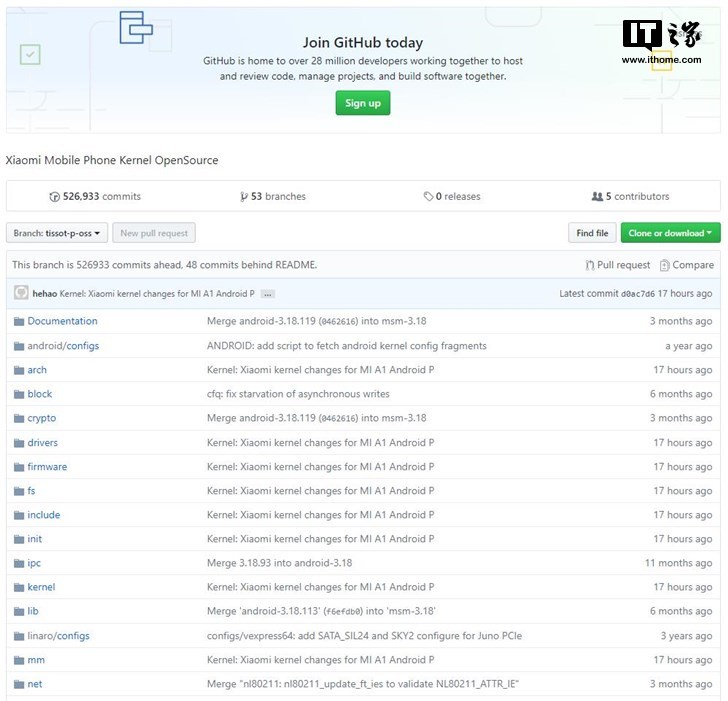Open the firmware directory

point(47,467)
